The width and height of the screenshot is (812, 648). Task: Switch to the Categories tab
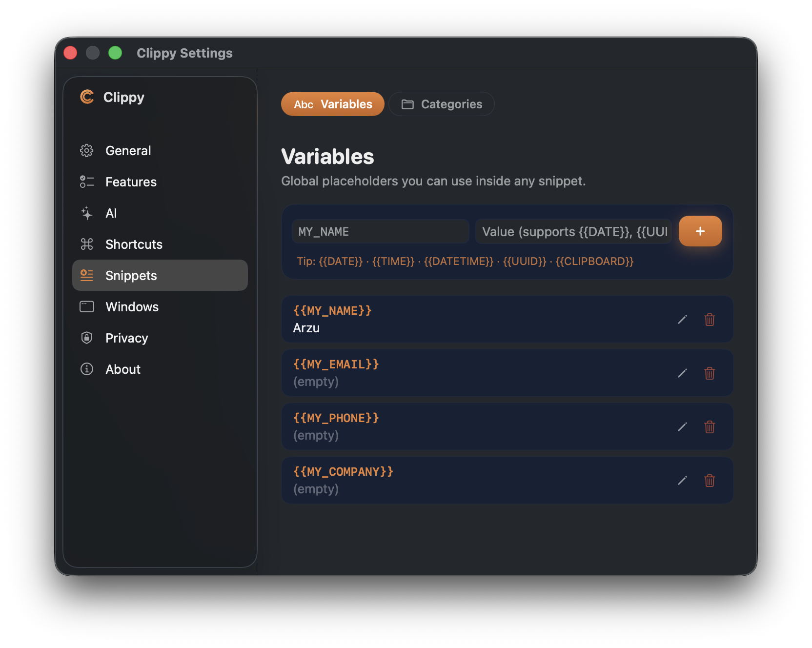click(x=442, y=104)
